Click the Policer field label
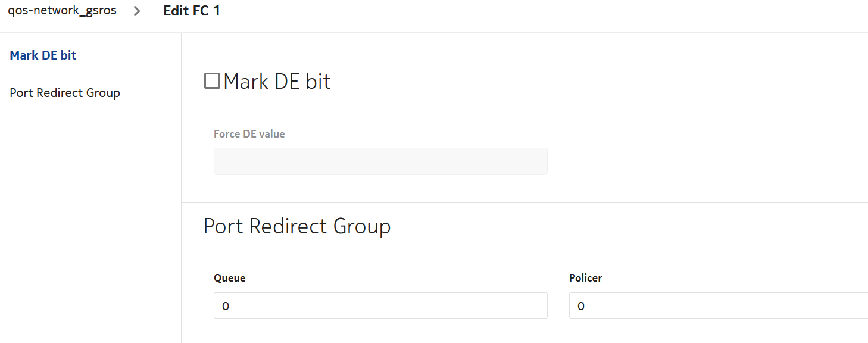 pyautogui.click(x=585, y=278)
